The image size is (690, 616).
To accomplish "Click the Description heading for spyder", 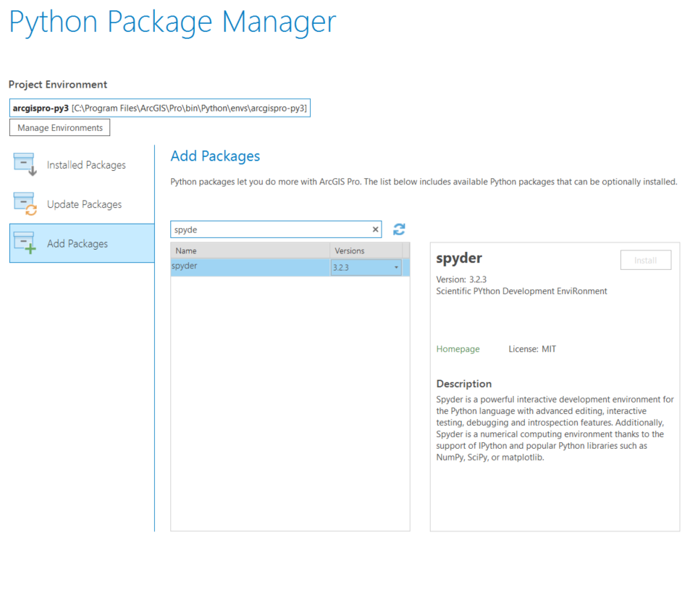I will point(463,384).
